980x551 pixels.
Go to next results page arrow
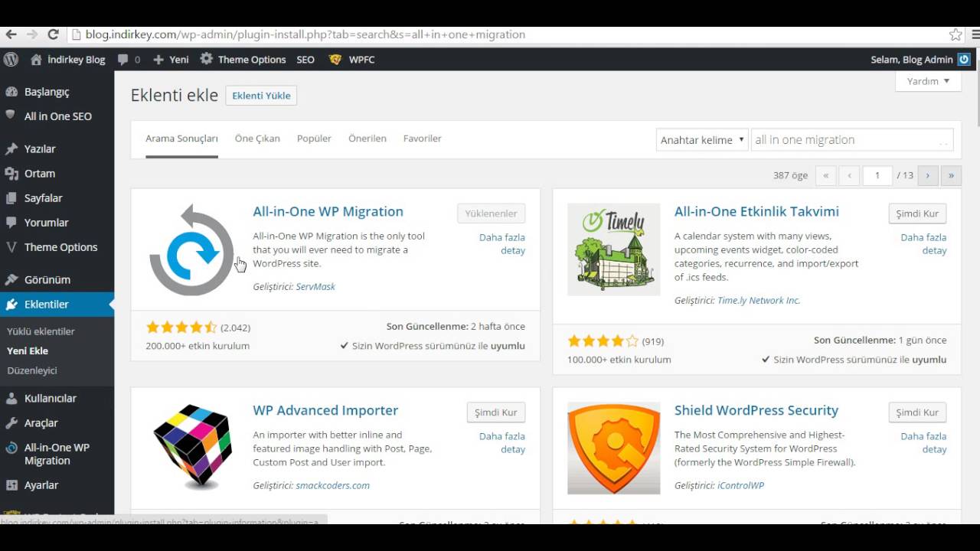[x=928, y=175]
